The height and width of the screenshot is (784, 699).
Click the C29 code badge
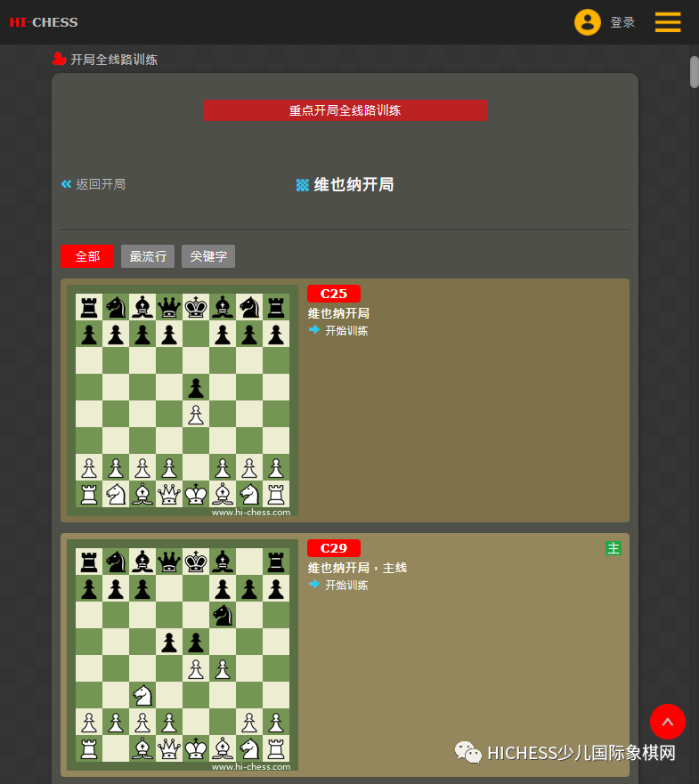coord(334,548)
